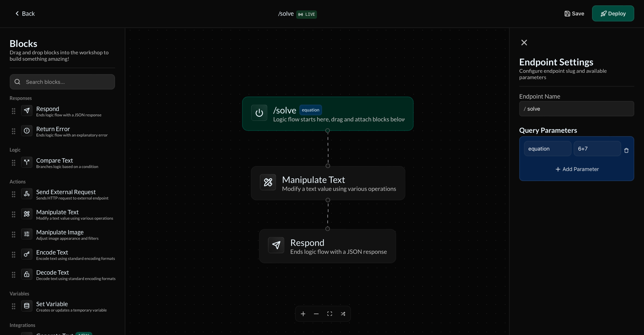Fit workflow to view with fullscreen icon

329,314
